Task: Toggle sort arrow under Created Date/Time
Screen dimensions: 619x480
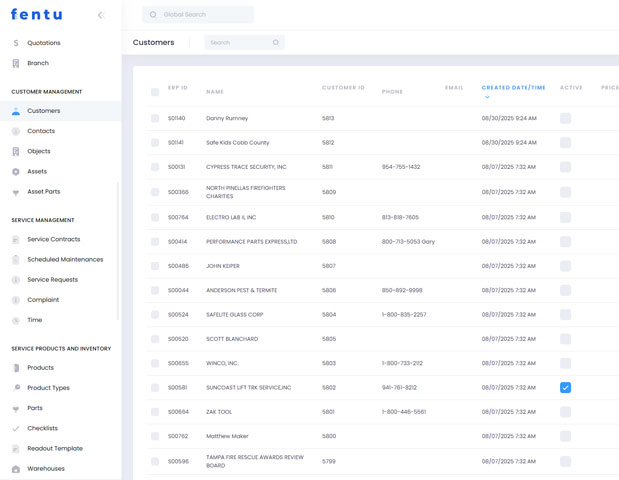Action: coord(487,98)
